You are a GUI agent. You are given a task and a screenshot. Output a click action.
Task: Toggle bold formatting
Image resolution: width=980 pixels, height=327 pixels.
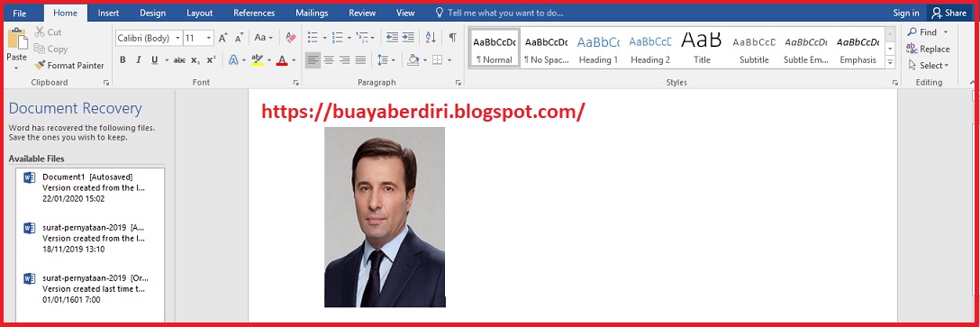click(x=122, y=60)
